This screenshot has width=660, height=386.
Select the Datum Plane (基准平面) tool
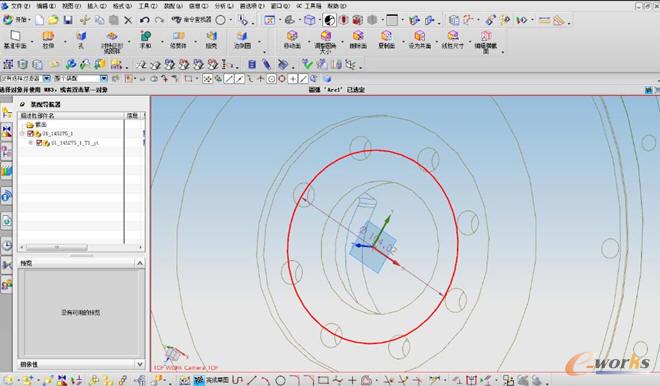(15, 40)
